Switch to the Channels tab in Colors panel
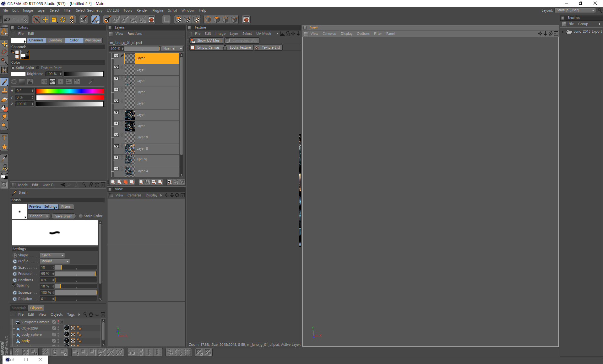This screenshot has width=603, height=364. [x=36, y=40]
